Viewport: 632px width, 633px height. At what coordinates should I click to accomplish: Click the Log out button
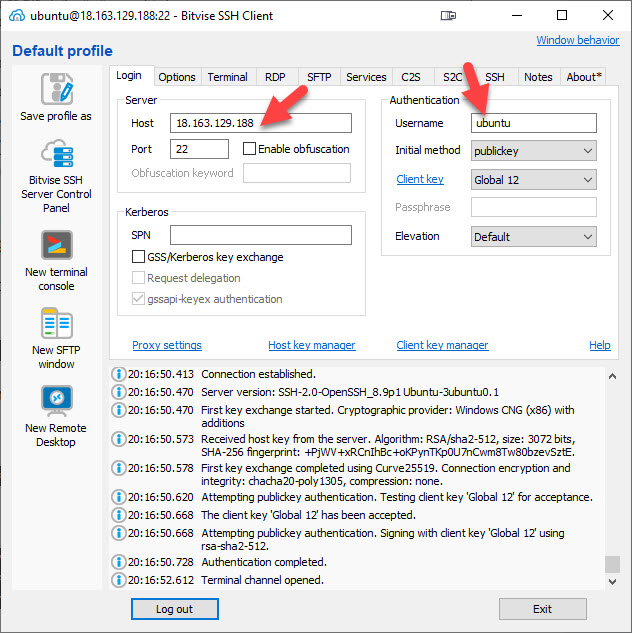point(175,609)
